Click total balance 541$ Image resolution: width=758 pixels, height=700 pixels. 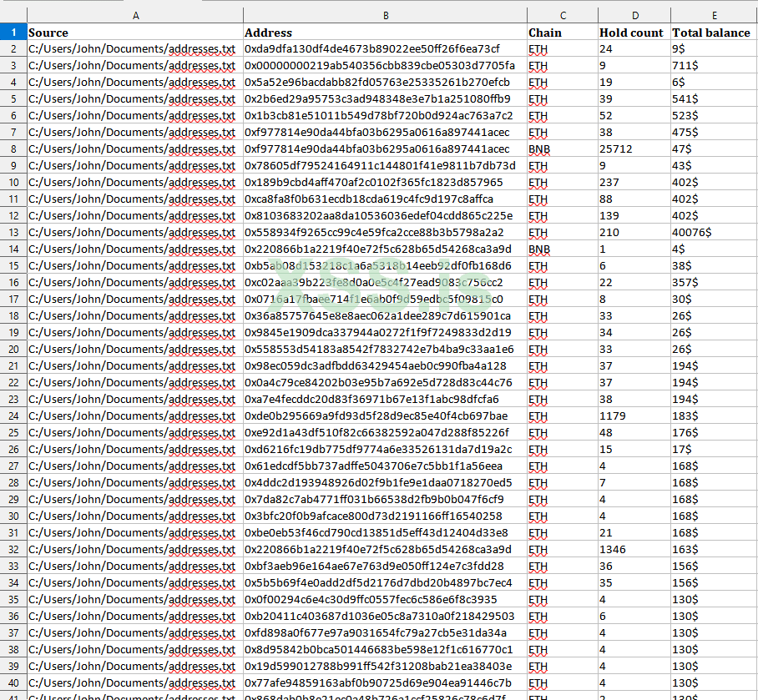click(x=714, y=99)
